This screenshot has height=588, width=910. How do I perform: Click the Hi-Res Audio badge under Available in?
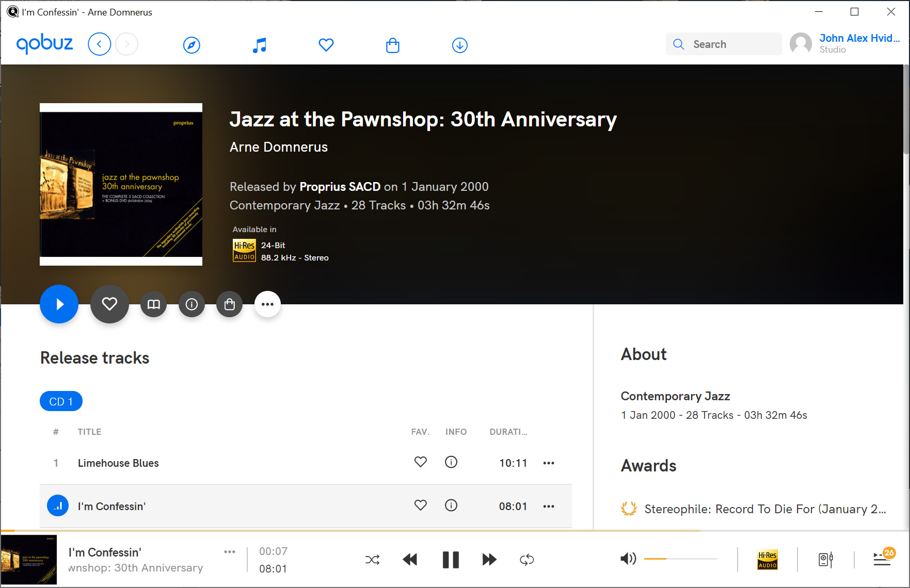pyautogui.click(x=244, y=251)
